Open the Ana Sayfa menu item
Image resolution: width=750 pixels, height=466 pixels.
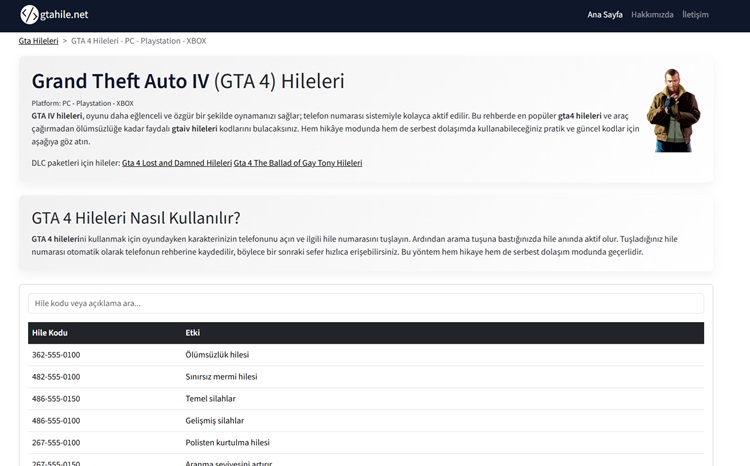(x=604, y=15)
